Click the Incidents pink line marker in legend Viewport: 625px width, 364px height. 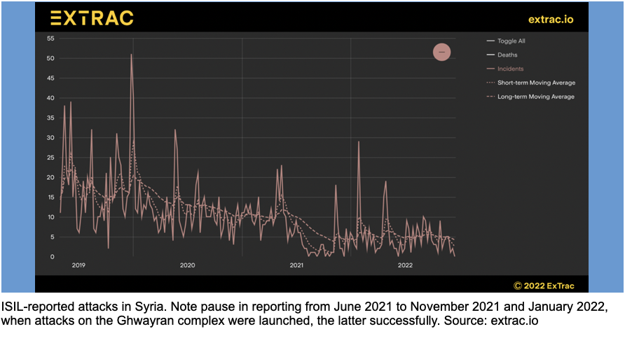(x=490, y=69)
